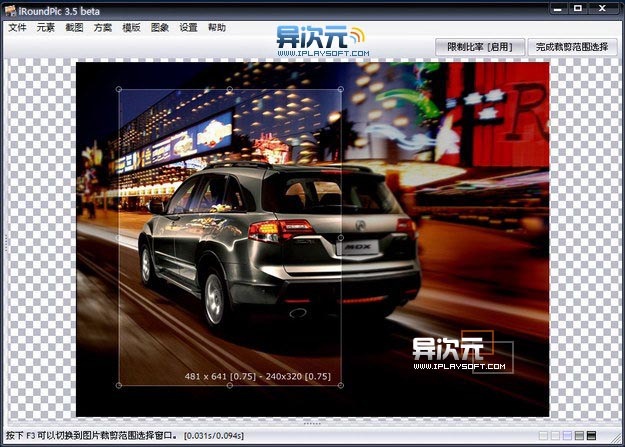Screen dimensions: 625x447
Task: Open the 截图 menu
Action: coord(74,28)
